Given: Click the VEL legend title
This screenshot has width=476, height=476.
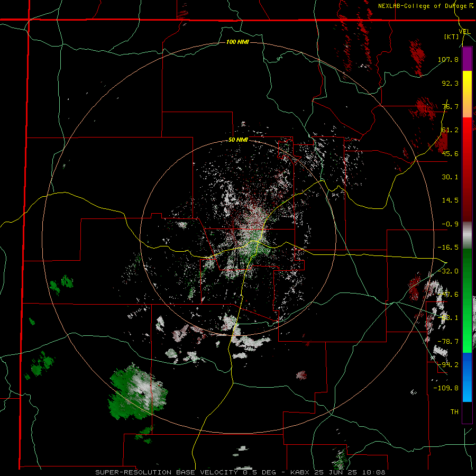Looking at the screenshot, I should [x=464, y=32].
